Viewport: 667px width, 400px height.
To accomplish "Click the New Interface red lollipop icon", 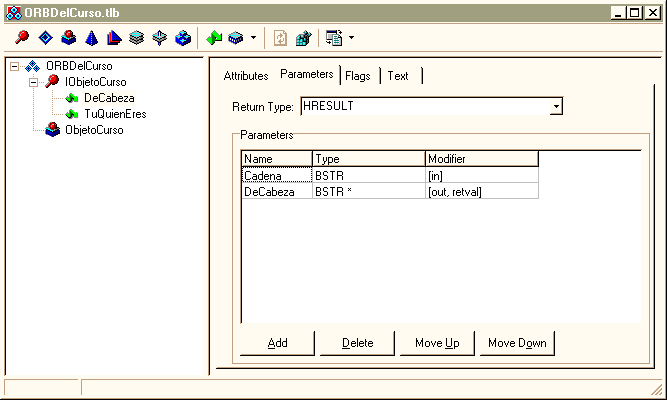I will pos(22,38).
